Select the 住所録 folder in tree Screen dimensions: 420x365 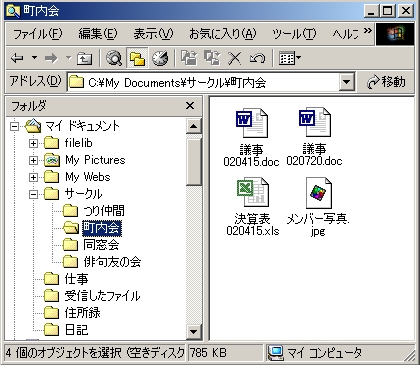click(x=82, y=313)
